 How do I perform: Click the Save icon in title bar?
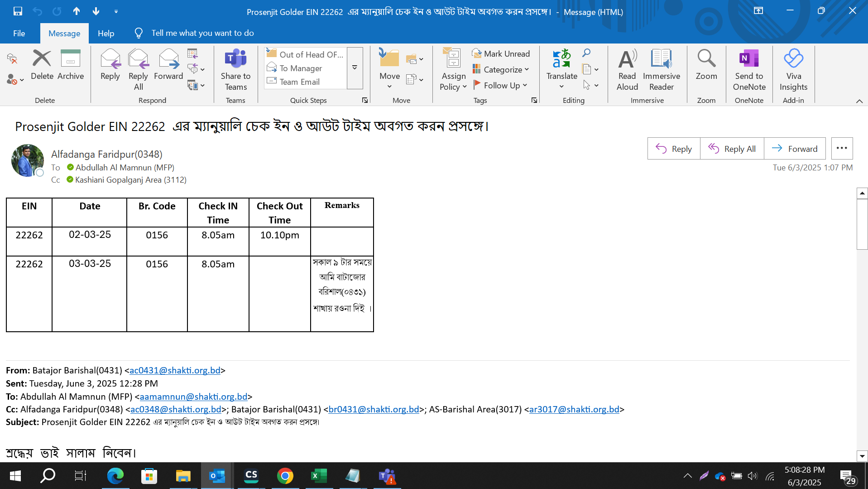coord(18,11)
